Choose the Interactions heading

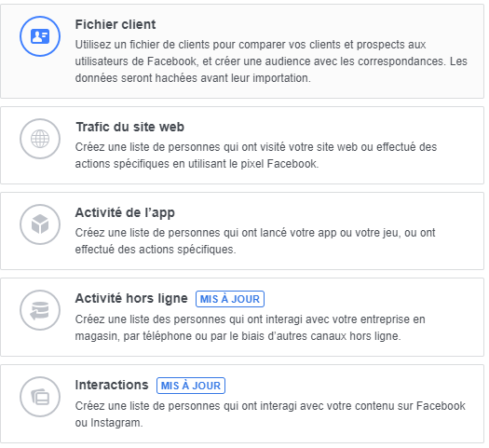click(112, 385)
